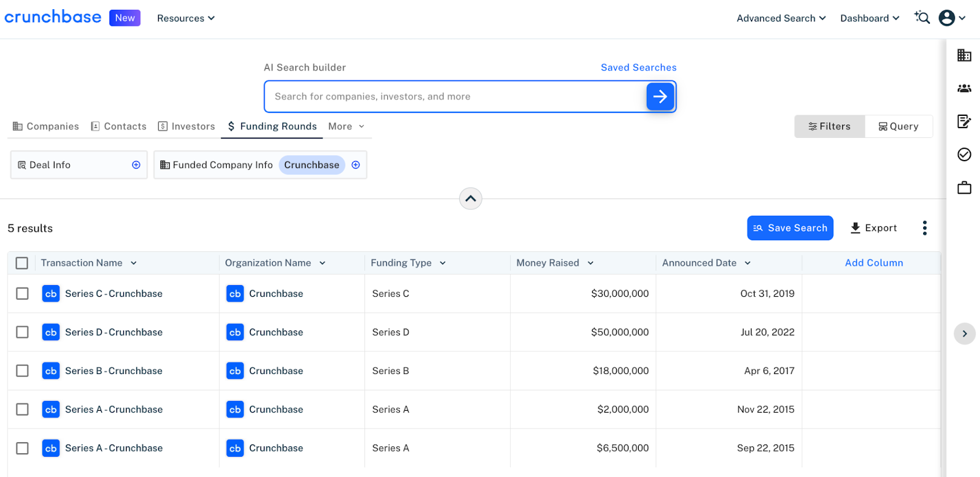The height and width of the screenshot is (477, 980).
Task: Click Crunchbase organization in the Series B row
Action: (276, 371)
